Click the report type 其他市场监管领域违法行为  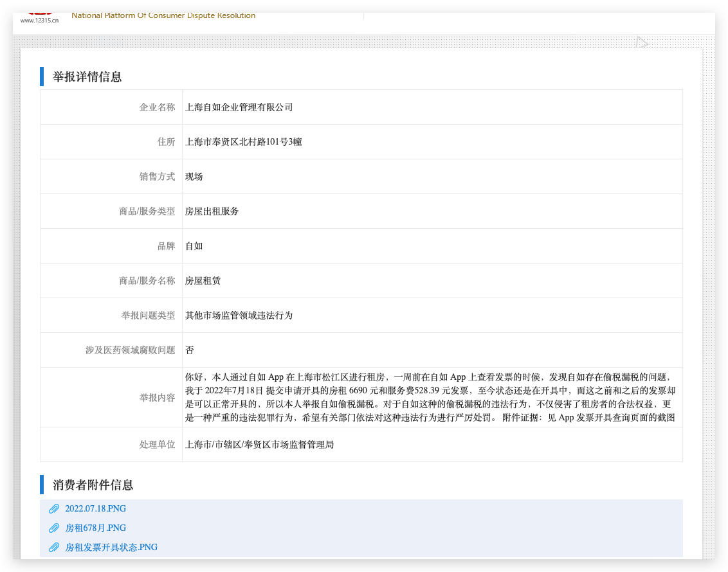(239, 316)
